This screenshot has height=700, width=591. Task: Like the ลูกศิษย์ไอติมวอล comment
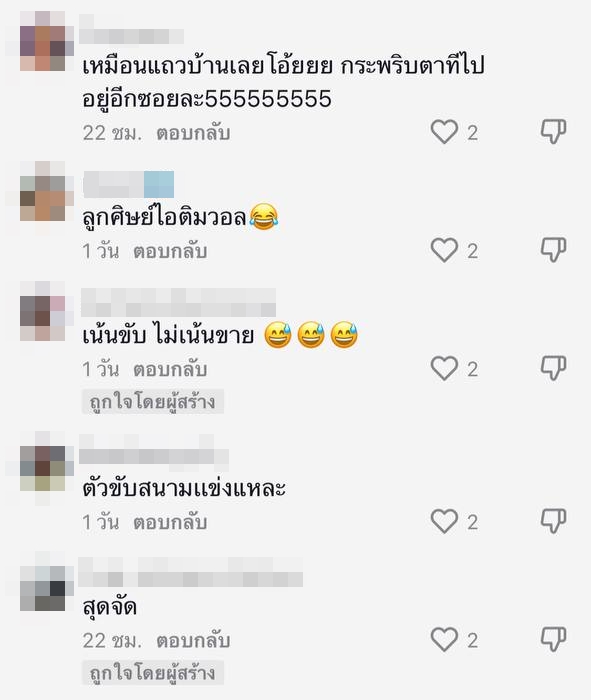click(444, 250)
